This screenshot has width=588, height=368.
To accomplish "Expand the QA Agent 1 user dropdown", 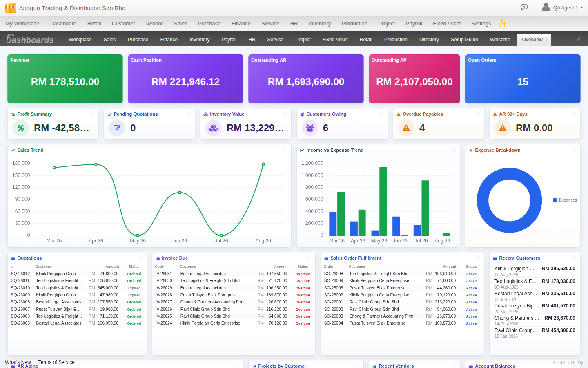I will pyautogui.click(x=568, y=8).
